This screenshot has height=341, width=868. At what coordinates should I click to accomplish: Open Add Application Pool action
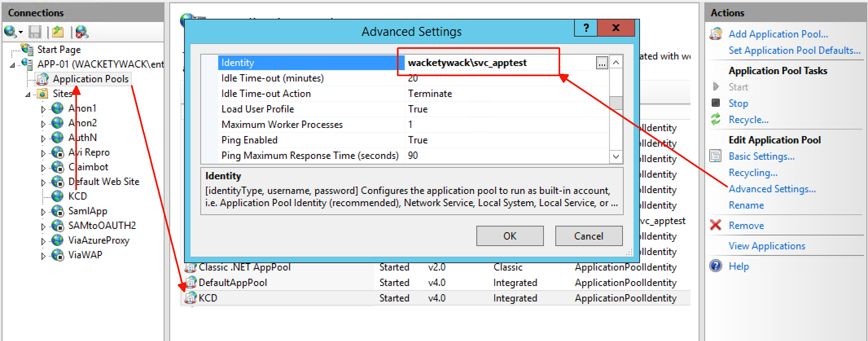pyautogui.click(x=778, y=34)
